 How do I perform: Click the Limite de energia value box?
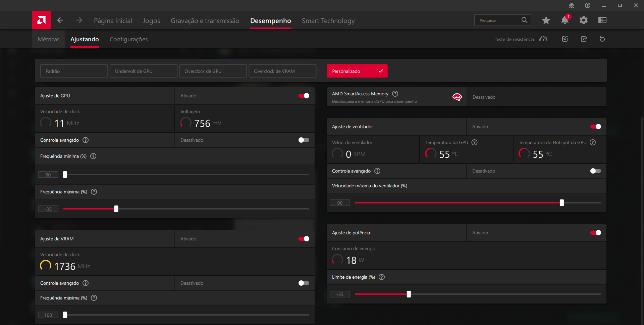(340, 294)
